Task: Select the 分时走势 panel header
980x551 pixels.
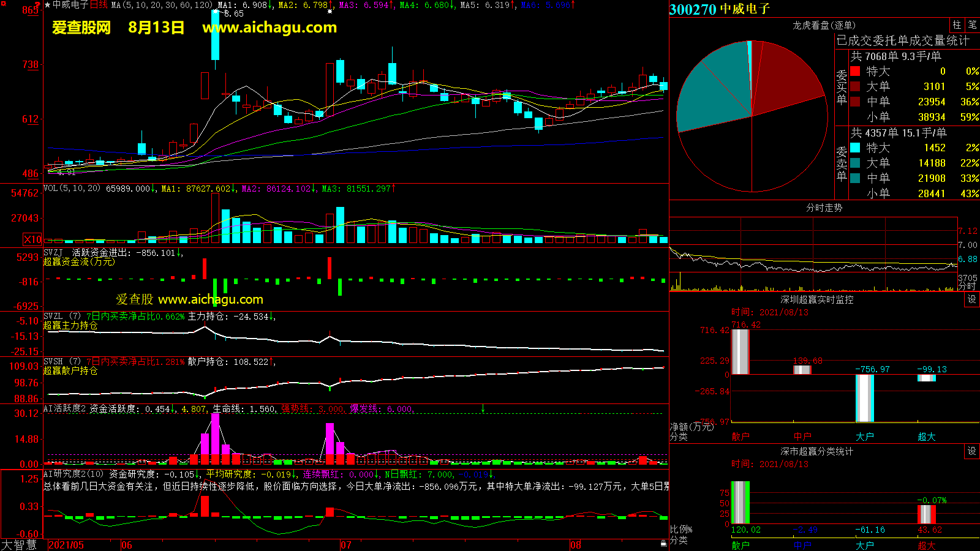Action: pyautogui.click(x=824, y=208)
